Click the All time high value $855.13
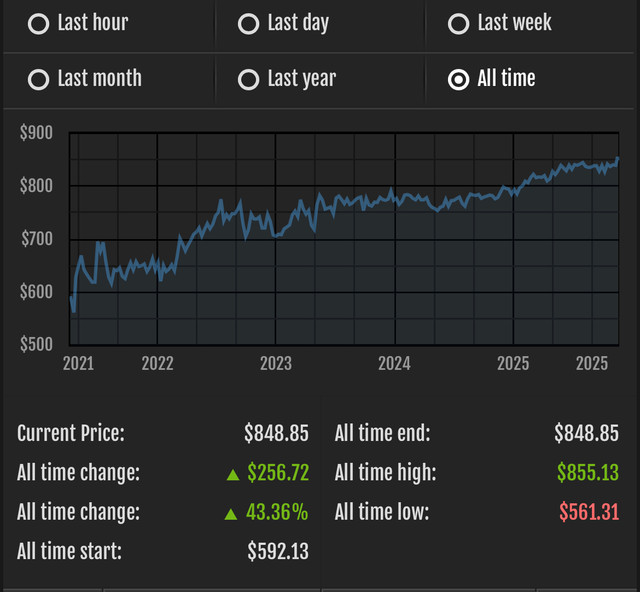 coord(588,473)
